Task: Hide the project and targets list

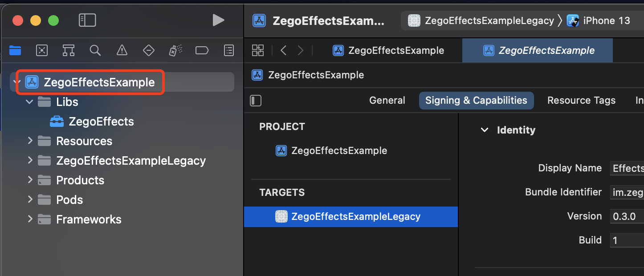Action: point(256,101)
